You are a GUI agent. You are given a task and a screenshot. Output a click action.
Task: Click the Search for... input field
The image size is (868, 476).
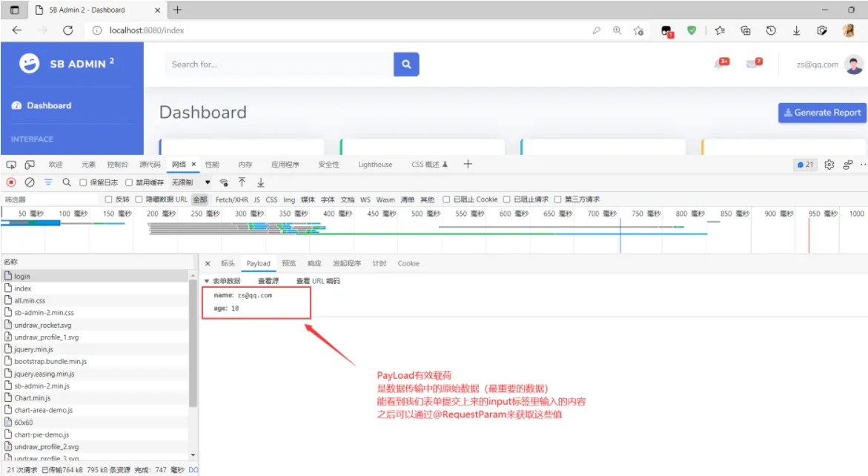[279, 65]
